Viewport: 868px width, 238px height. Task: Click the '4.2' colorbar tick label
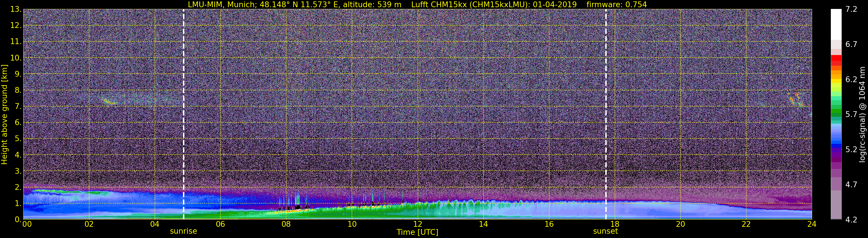point(851,220)
